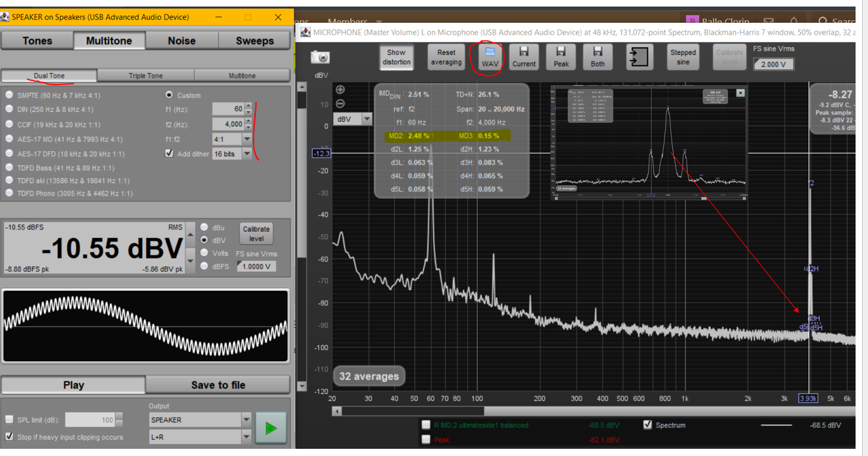Select SMPTE (60 Hz & 7 kHz) preset
Viewport: 868px width, 456px height.
9,95
